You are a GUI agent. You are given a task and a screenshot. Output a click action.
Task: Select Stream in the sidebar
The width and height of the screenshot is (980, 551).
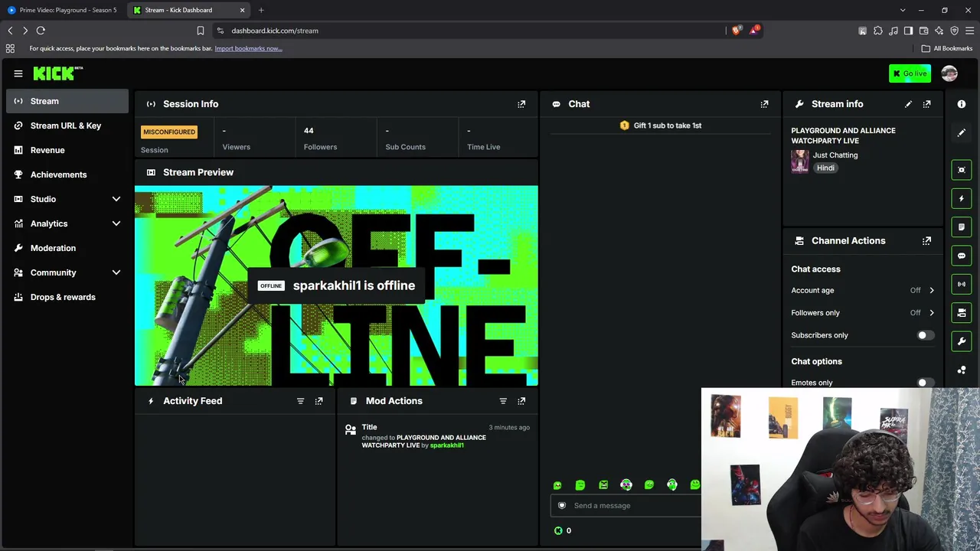[x=67, y=101]
